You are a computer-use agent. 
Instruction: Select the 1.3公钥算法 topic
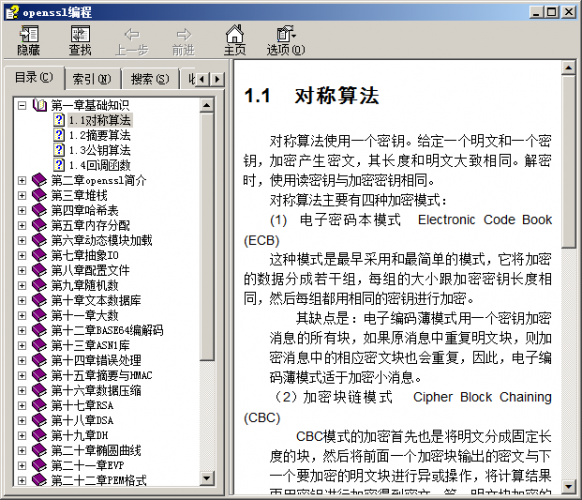(x=99, y=150)
